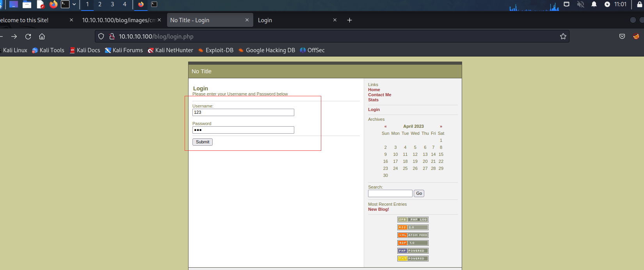Viewport: 644px width, 270px height.
Task: Focus the Firefox window in the taskbar
Action: click(x=141, y=4)
